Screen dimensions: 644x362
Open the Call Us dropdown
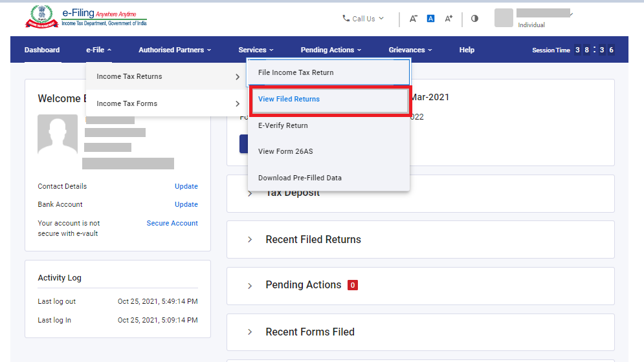click(363, 19)
